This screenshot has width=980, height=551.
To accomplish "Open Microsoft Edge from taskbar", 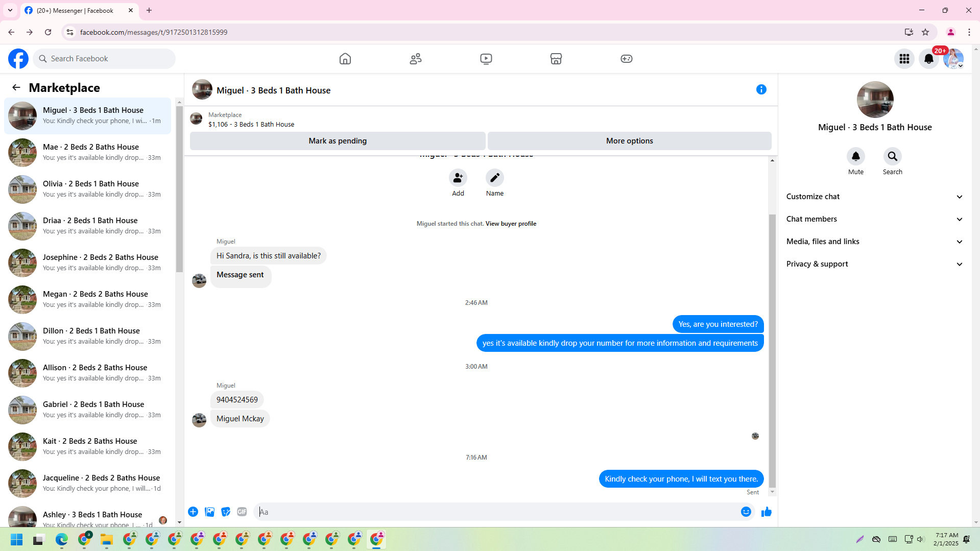I will click(x=61, y=539).
